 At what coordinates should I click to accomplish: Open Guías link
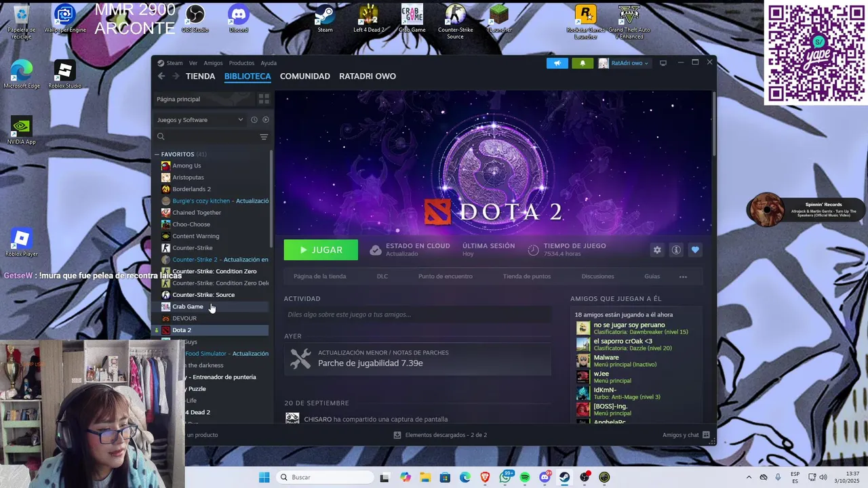click(x=652, y=277)
